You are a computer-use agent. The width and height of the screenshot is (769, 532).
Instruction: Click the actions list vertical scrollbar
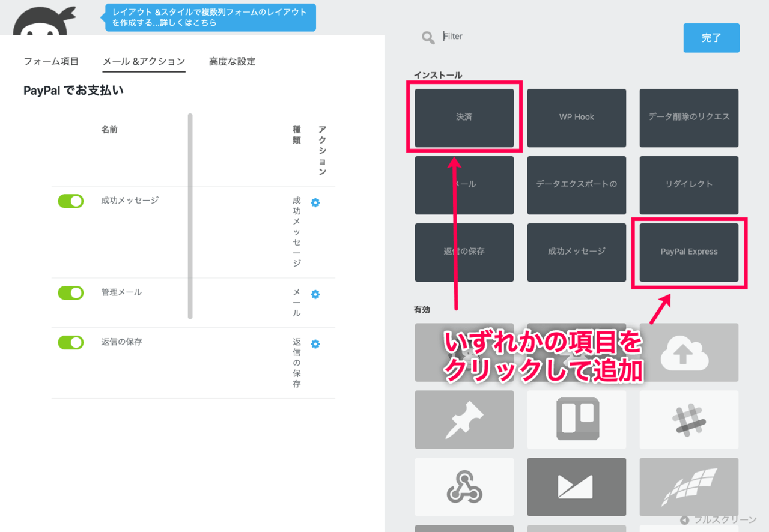click(190, 216)
